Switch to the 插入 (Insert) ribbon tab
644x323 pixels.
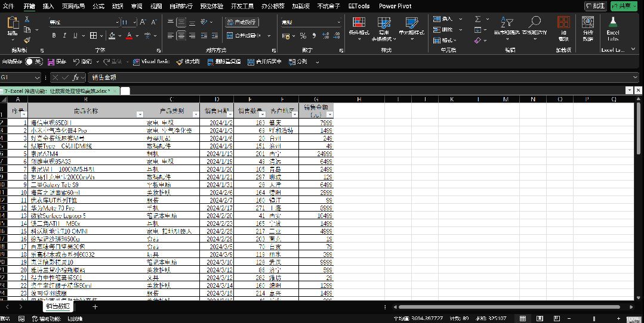click(x=48, y=6)
